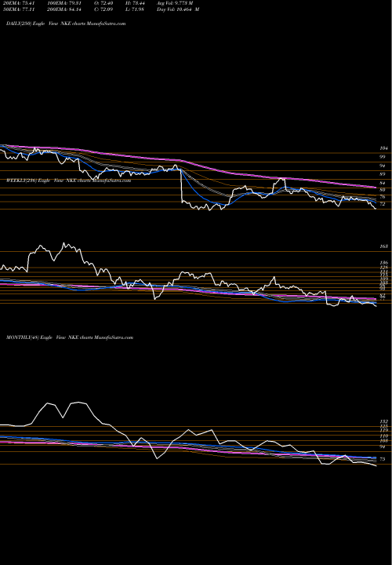Image resolution: width=392 pixels, height=565 pixels.
Task: Click the magenta 200EMA line end on daily chart
Action: point(376,188)
